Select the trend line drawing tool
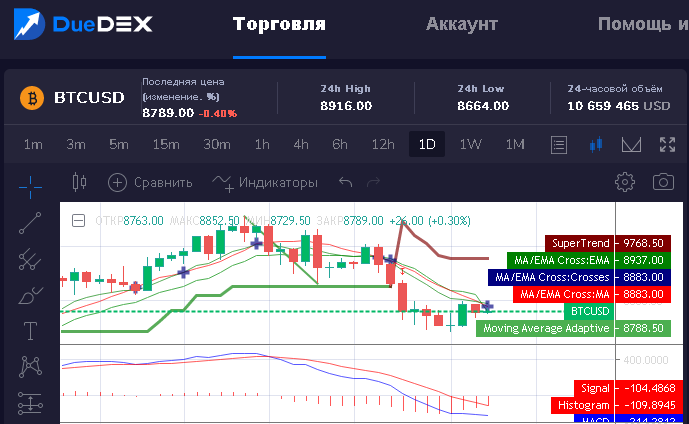 (x=30, y=223)
